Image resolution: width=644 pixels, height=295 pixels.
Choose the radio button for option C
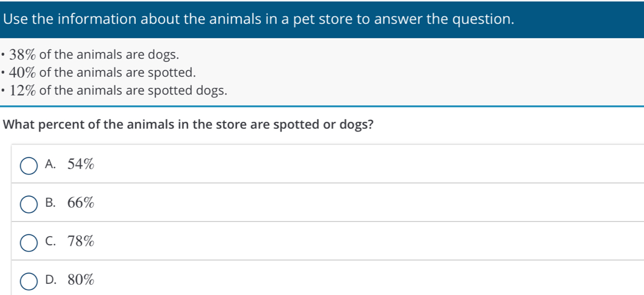tap(28, 243)
